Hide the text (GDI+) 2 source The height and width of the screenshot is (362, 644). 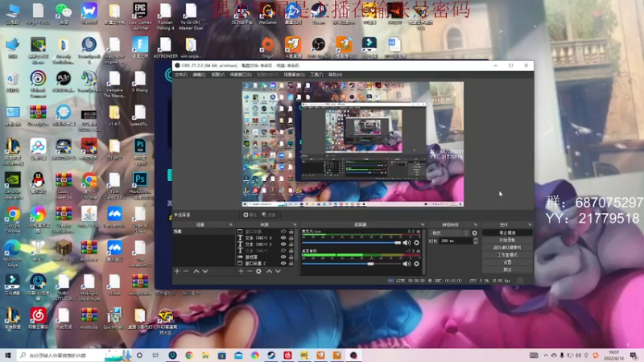tap(283, 245)
